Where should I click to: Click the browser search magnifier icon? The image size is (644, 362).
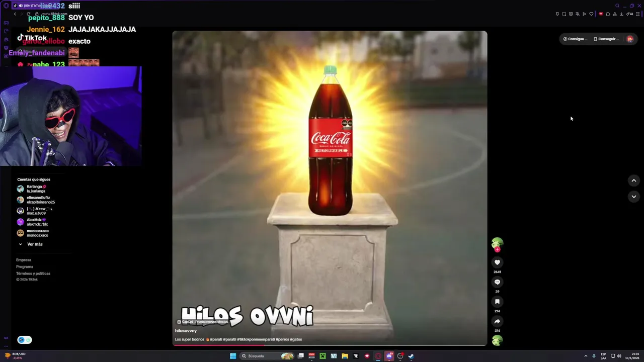(617, 6)
